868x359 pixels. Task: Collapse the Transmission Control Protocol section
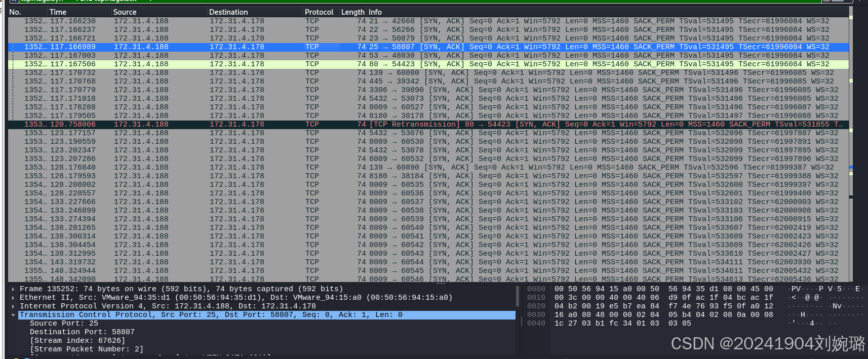[13, 315]
